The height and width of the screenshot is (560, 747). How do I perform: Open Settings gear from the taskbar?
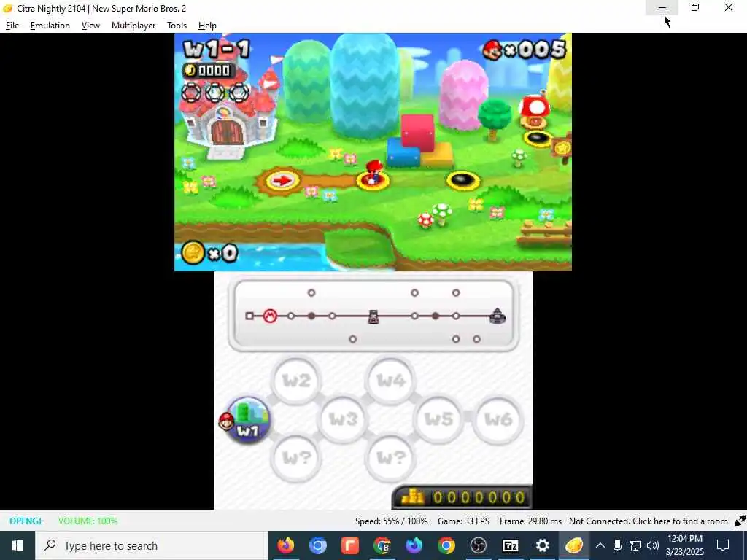542,545
